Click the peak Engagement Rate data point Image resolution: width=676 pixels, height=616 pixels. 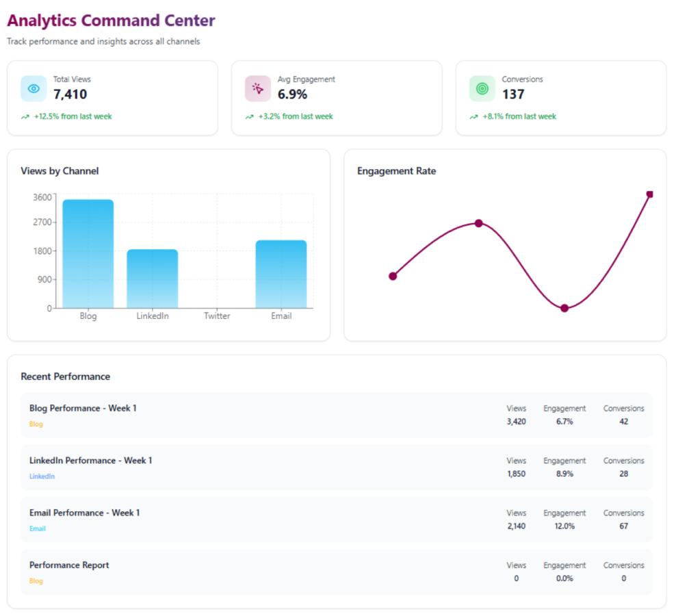click(479, 223)
